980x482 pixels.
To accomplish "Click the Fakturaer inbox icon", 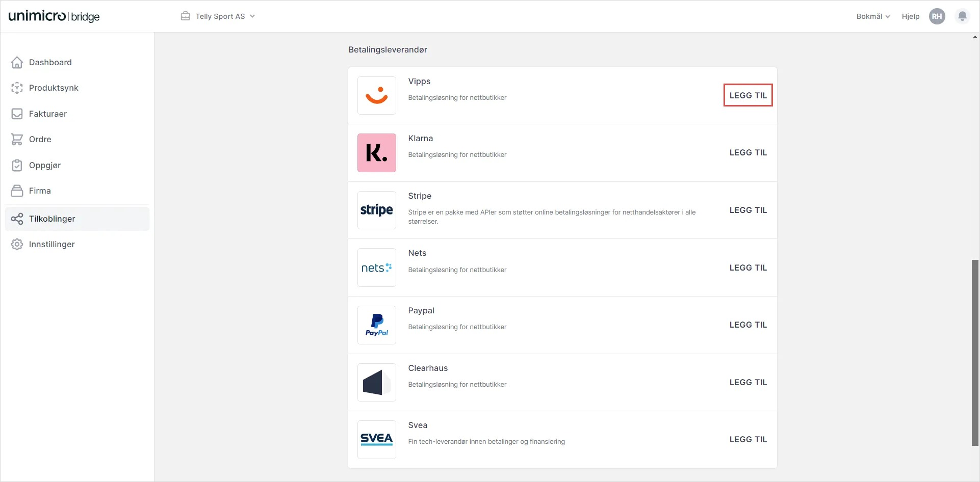I will click(x=17, y=114).
